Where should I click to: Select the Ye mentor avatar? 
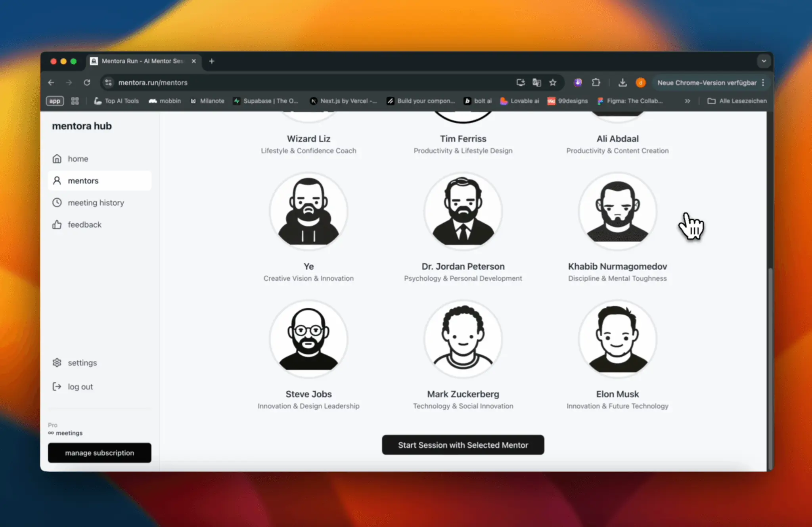click(309, 211)
